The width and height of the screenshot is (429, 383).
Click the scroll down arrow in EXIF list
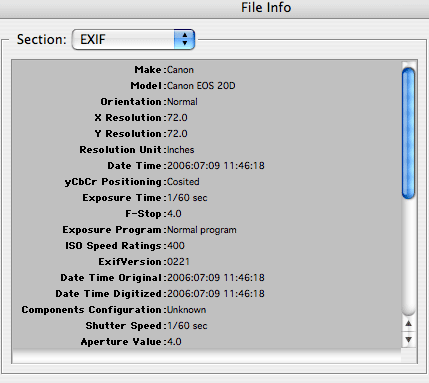click(x=408, y=339)
